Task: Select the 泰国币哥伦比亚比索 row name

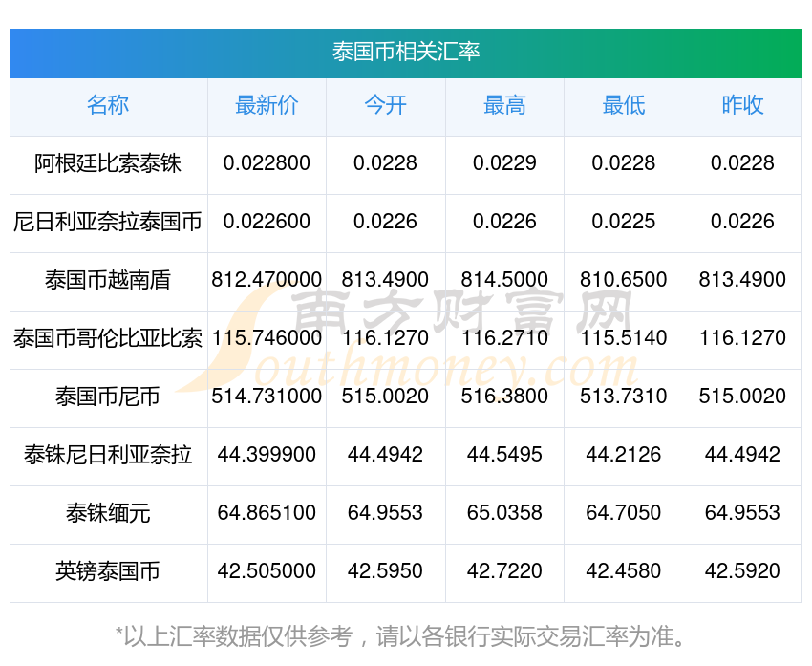Action: coord(108,338)
